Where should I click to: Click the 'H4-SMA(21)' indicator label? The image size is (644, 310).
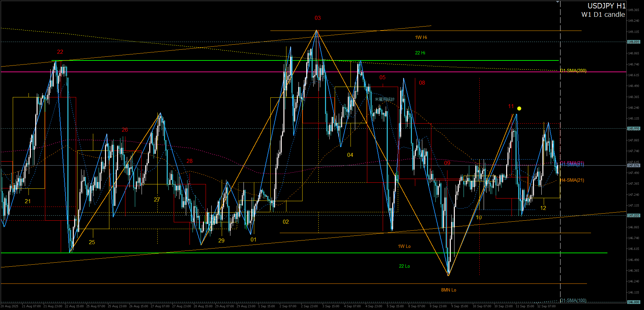pos(572,180)
